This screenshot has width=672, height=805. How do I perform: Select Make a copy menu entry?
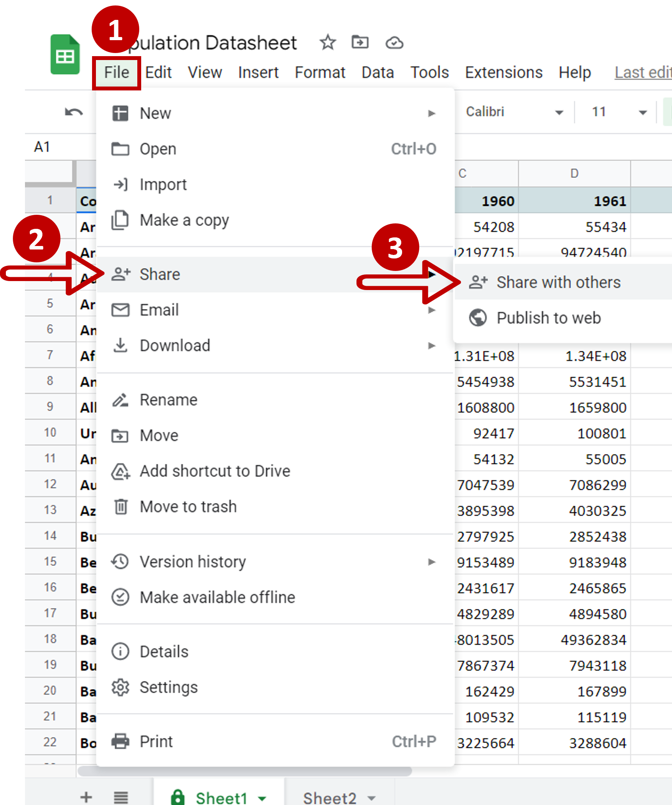pos(275,220)
